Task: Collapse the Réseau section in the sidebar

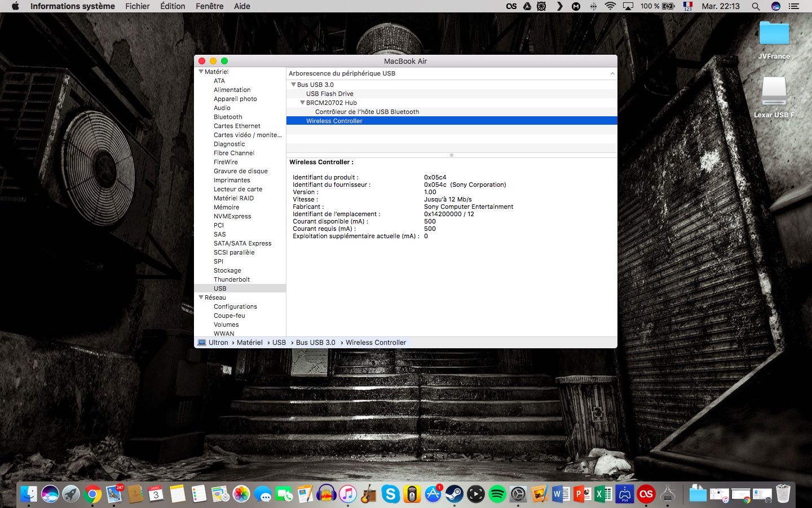Action: 201,297
